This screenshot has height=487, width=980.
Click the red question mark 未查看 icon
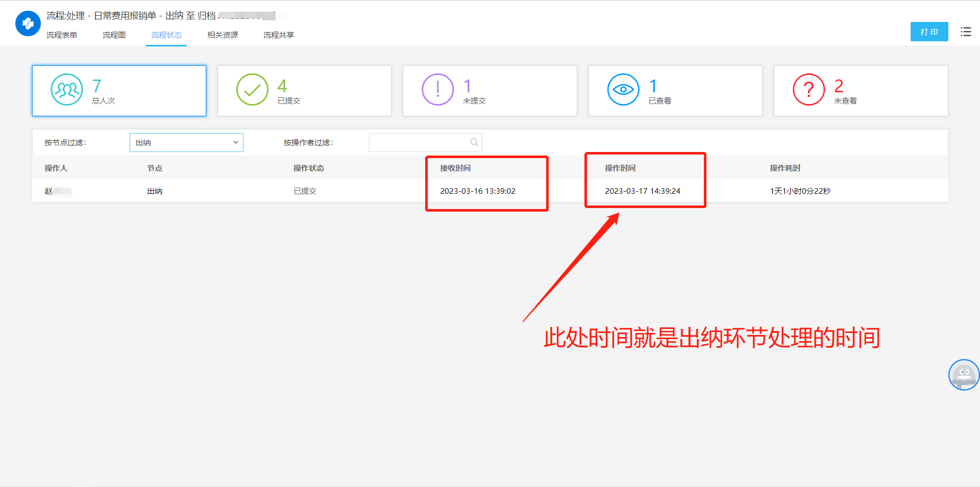pyautogui.click(x=808, y=90)
